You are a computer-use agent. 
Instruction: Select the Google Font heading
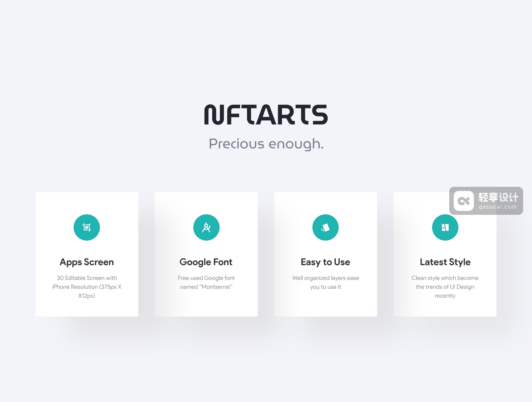(206, 262)
